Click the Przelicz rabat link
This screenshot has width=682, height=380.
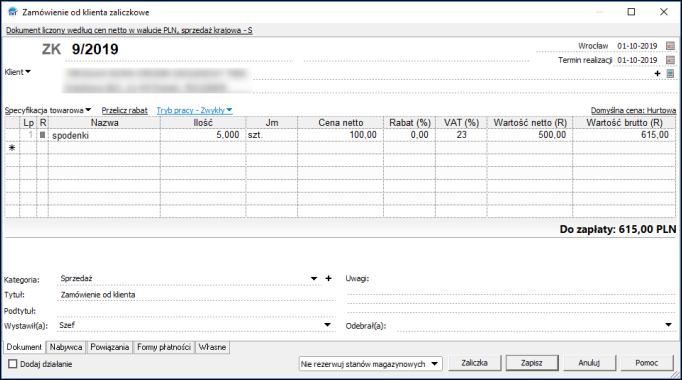click(124, 110)
